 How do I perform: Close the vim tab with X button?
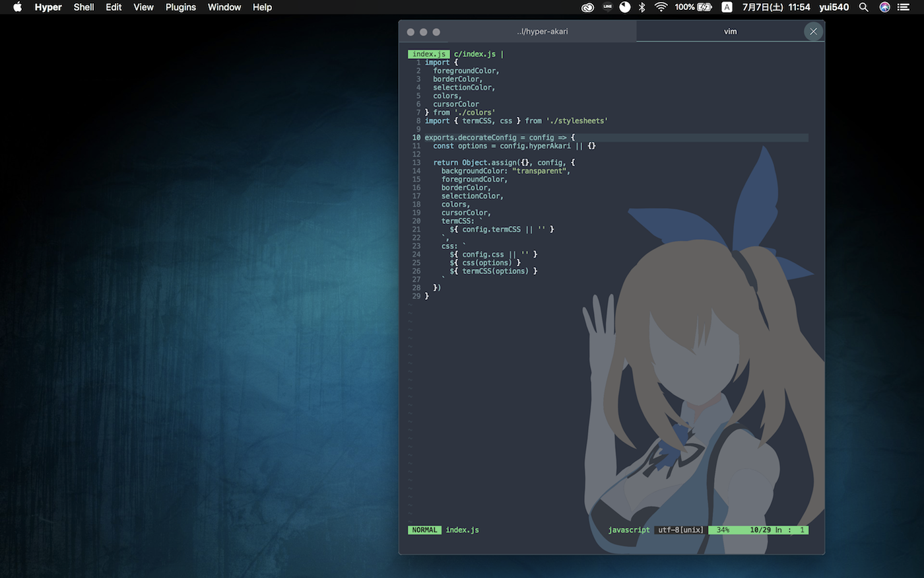(813, 32)
